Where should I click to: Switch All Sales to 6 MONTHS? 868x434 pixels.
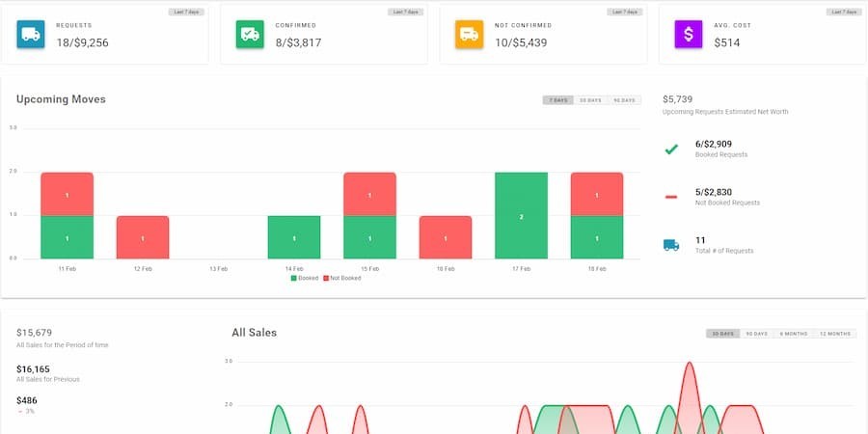(794, 334)
